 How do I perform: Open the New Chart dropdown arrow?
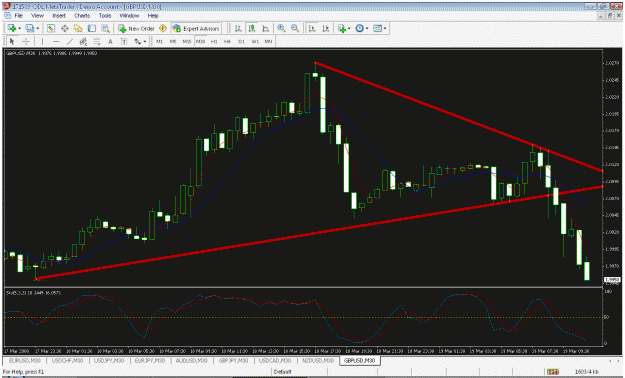coord(20,28)
